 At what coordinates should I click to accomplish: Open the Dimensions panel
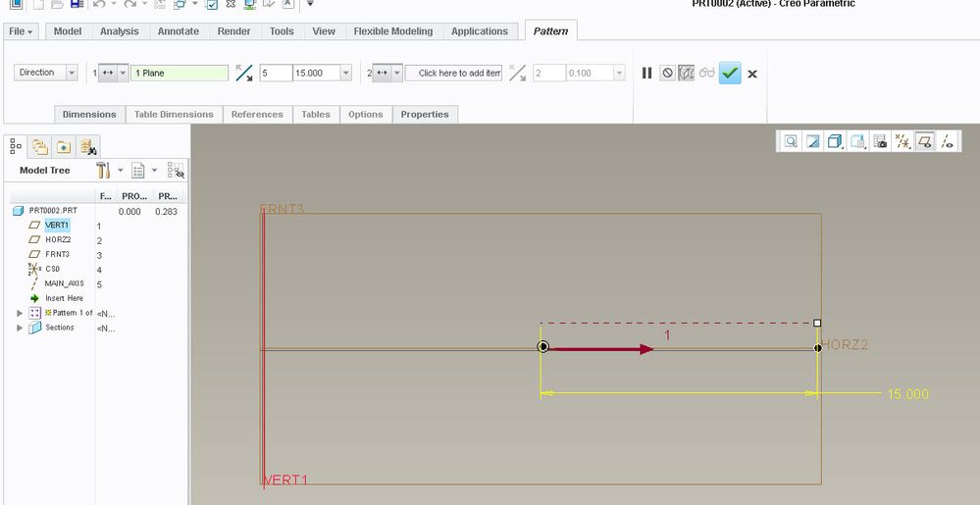[89, 115]
